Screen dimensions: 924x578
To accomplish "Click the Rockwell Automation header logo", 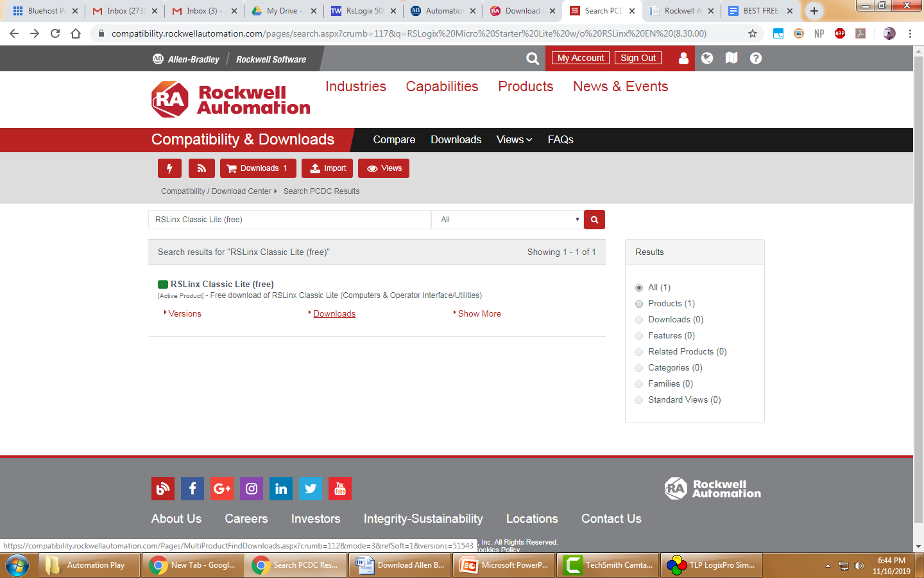I will point(231,100).
